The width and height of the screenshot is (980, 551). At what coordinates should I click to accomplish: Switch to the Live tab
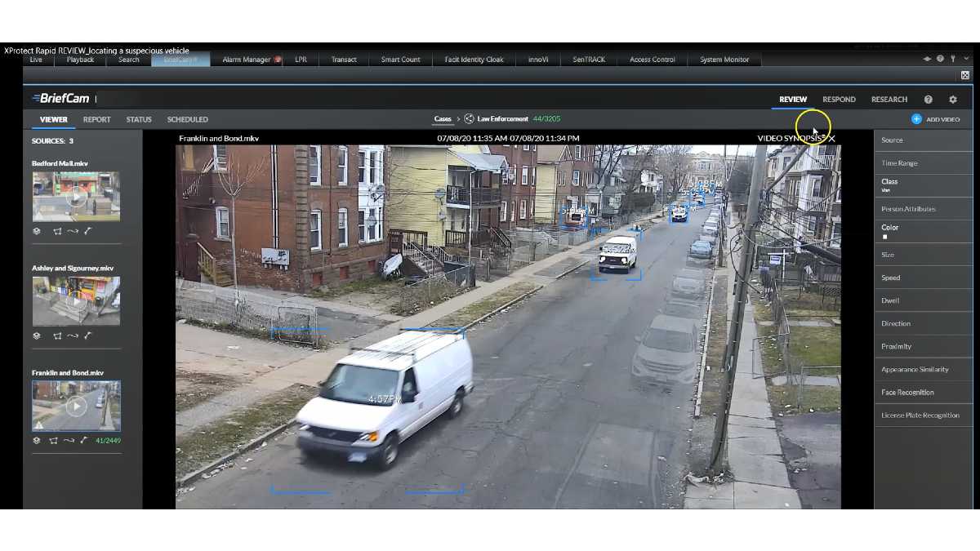pyautogui.click(x=36, y=60)
